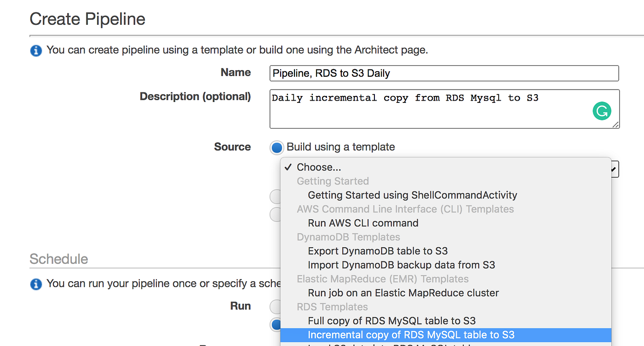Click the info icon beside the pipeline creation message
This screenshot has width=644, height=346.
tap(36, 51)
